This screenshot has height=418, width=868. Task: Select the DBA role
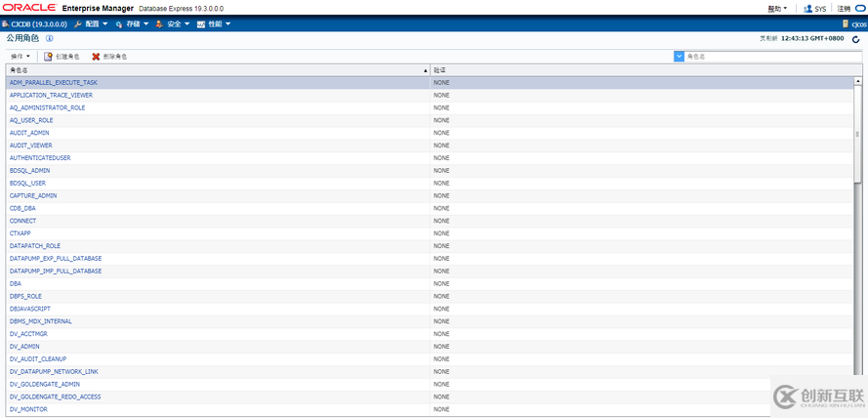tap(16, 284)
